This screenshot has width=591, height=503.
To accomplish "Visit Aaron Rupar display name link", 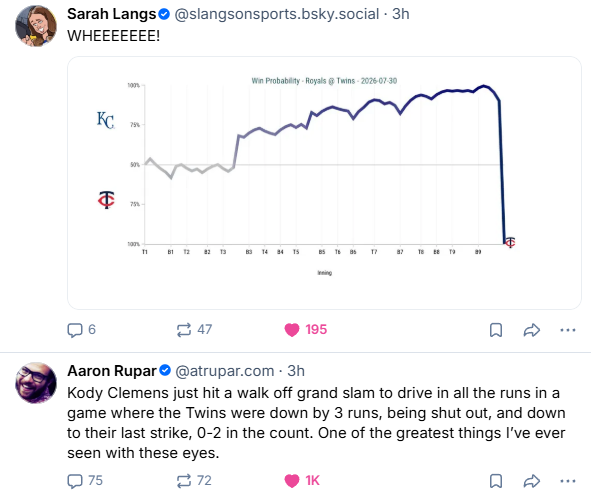I will click(x=112, y=371).
